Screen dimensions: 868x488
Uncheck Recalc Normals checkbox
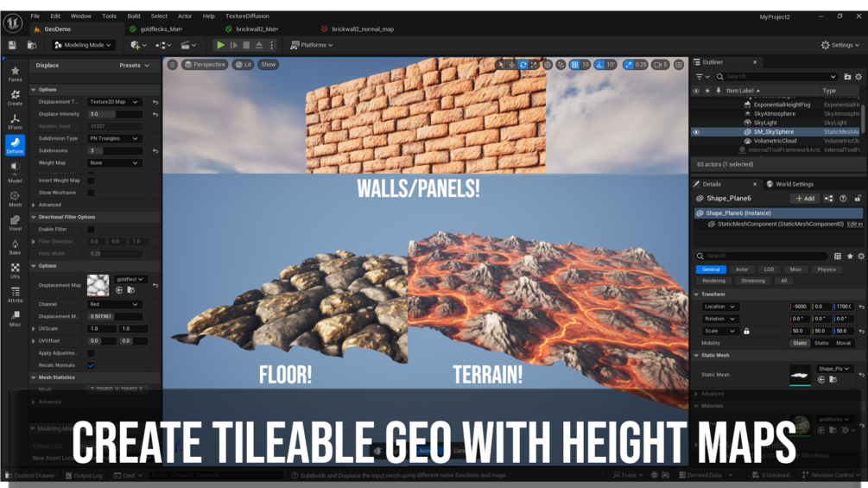click(x=91, y=365)
